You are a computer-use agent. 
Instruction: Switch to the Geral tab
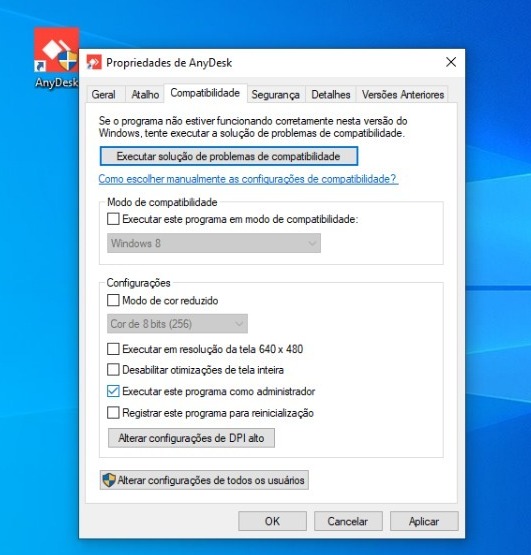click(104, 95)
